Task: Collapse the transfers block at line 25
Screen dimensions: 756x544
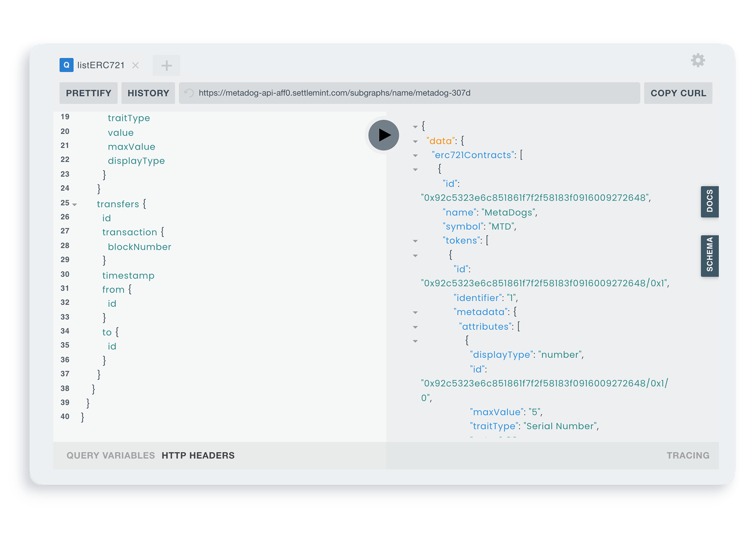Action: tap(75, 204)
